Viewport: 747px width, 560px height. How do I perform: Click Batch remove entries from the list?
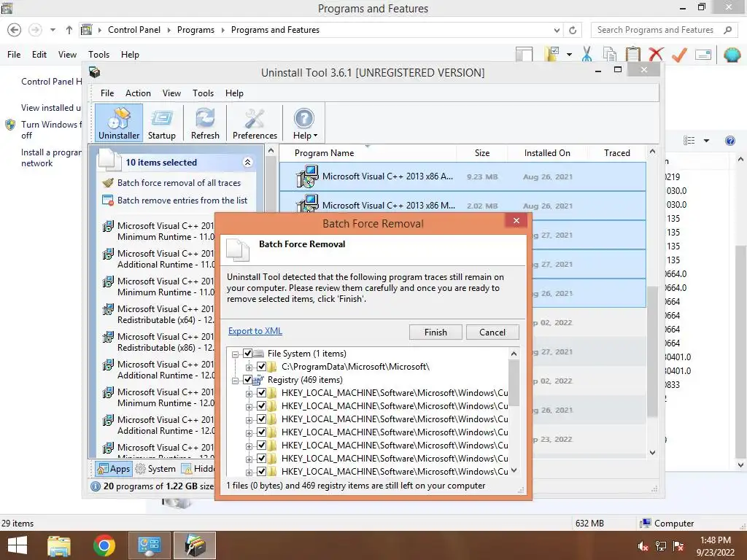tap(182, 201)
